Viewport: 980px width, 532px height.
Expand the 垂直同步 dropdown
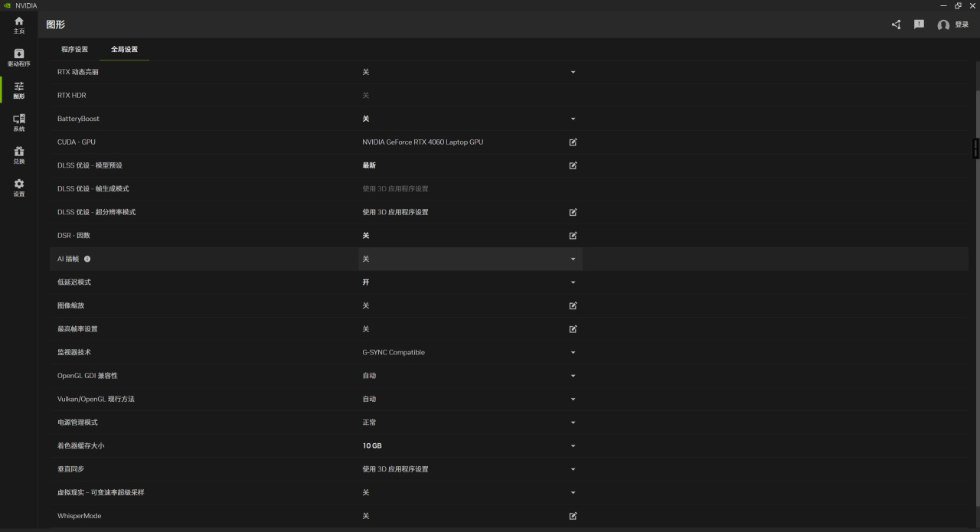573,469
